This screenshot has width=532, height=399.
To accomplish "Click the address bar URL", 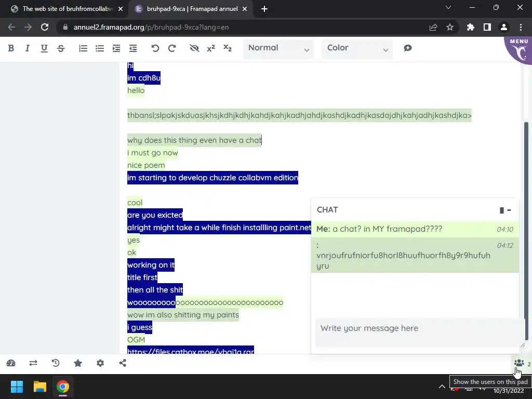I will (x=151, y=27).
